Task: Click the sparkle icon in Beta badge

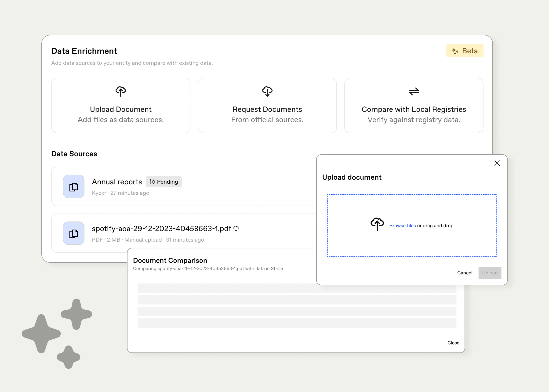Action: 455,51
